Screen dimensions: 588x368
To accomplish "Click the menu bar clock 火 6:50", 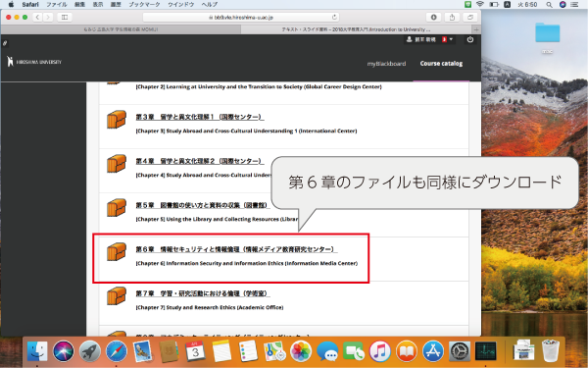I will [527, 5].
